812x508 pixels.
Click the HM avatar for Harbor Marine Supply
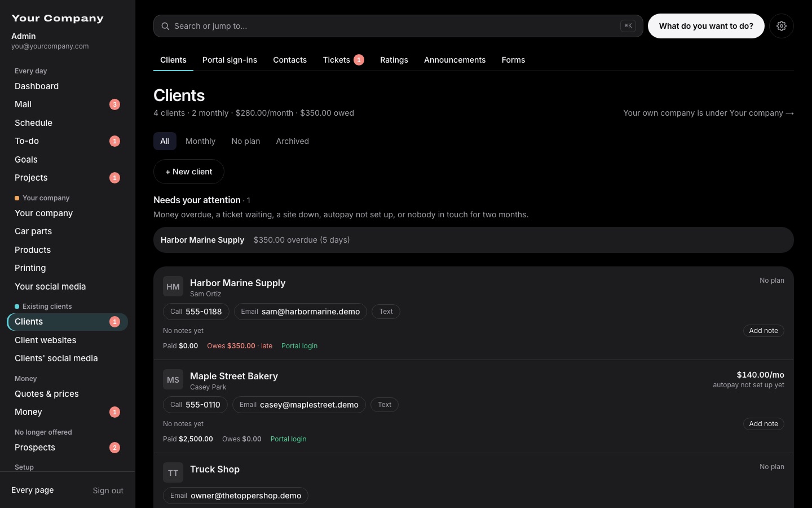(x=173, y=287)
